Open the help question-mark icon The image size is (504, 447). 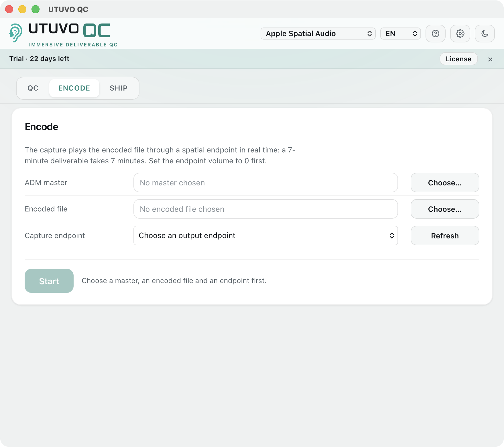[x=435, y=34]
